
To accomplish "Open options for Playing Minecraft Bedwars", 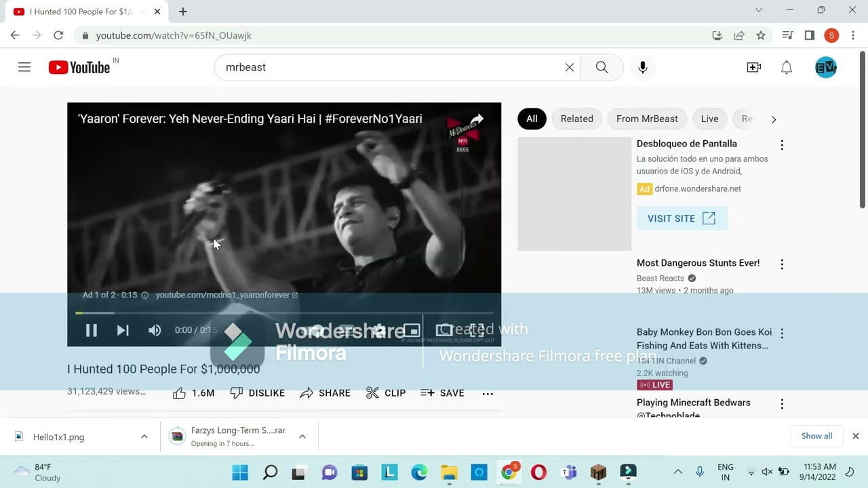I will click(782, 404).
